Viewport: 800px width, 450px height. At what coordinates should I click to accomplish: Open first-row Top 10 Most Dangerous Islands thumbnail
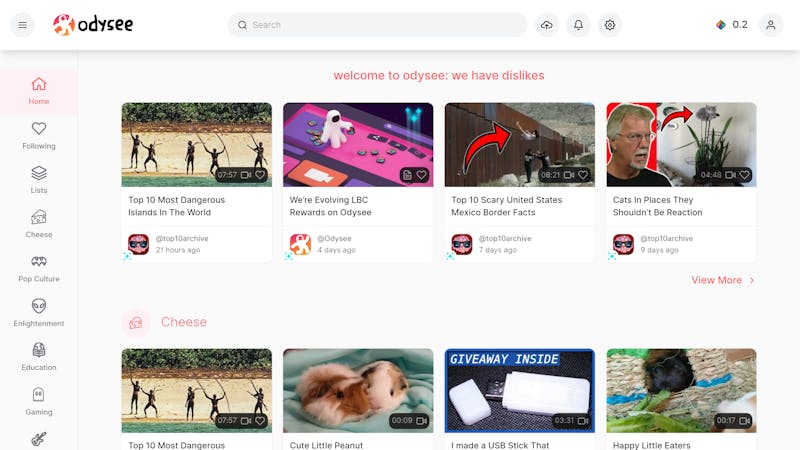[196, 144]
